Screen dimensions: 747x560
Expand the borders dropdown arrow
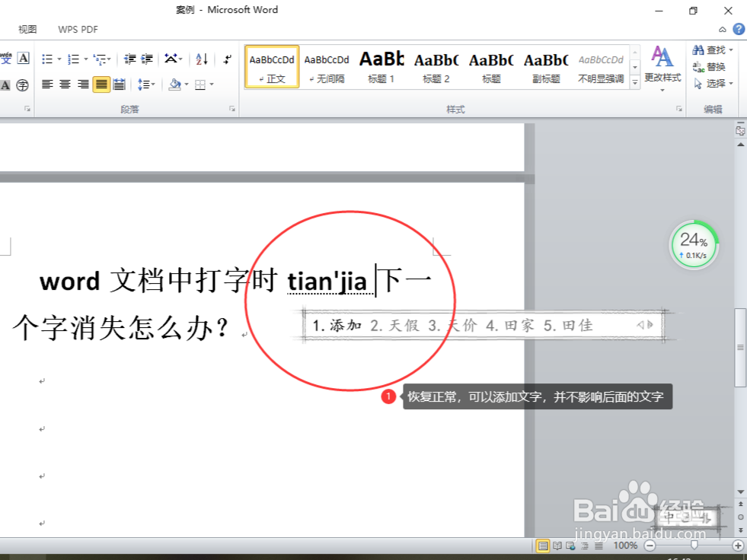pos(212,84)
